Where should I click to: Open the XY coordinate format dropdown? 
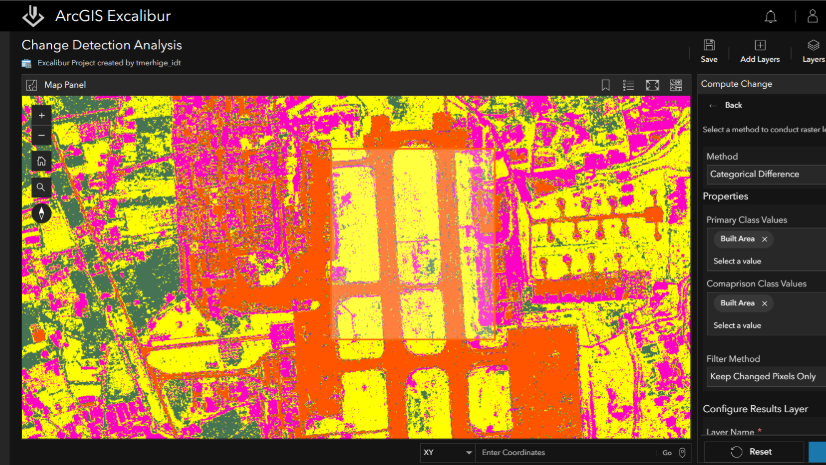pos(448,452)
